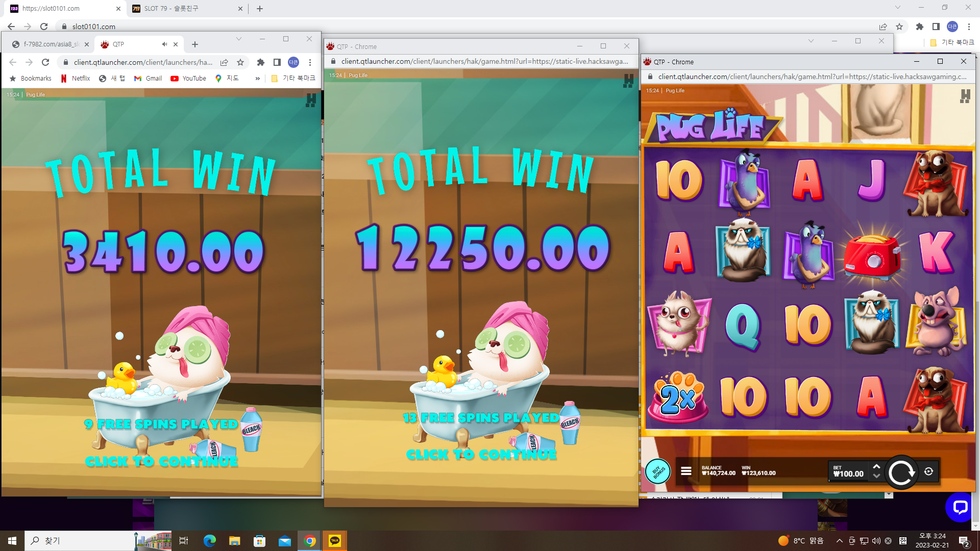Decrease the bet with the down arrow

pos(876,476)
